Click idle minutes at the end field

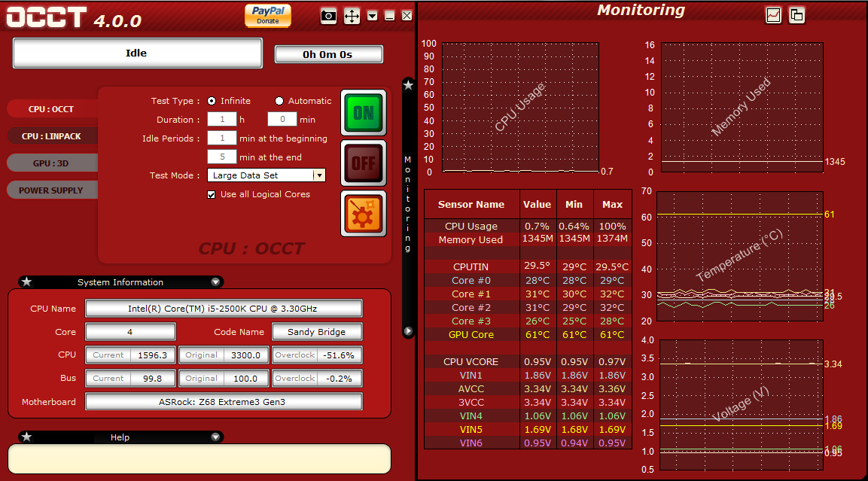[222, 157]
